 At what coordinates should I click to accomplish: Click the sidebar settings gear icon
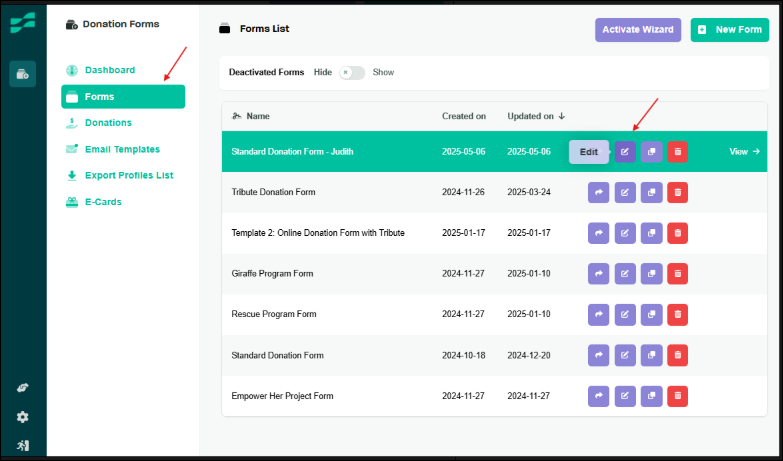22,417
